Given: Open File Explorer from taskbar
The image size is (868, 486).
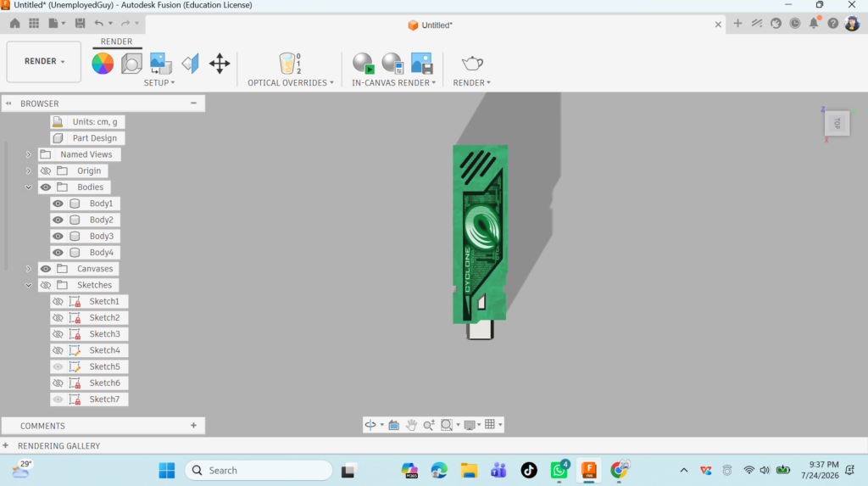Looking at the screenshot, I should click(x=469, y=471).
